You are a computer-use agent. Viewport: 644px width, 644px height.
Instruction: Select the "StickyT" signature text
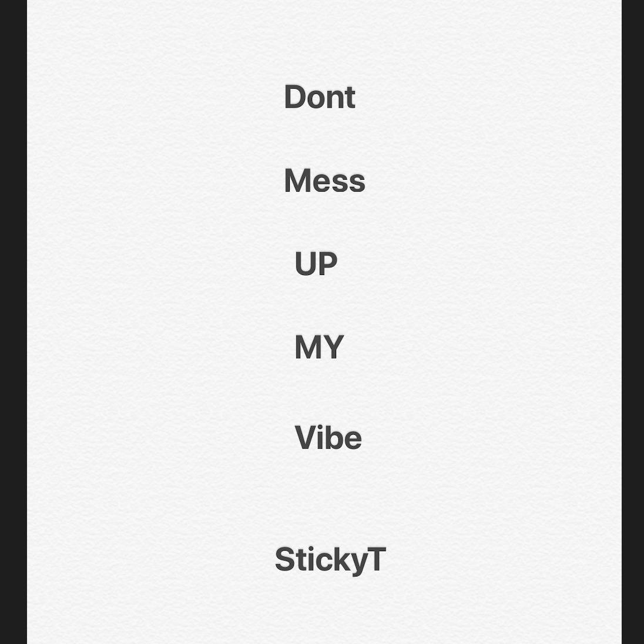[x=331, y=560]
